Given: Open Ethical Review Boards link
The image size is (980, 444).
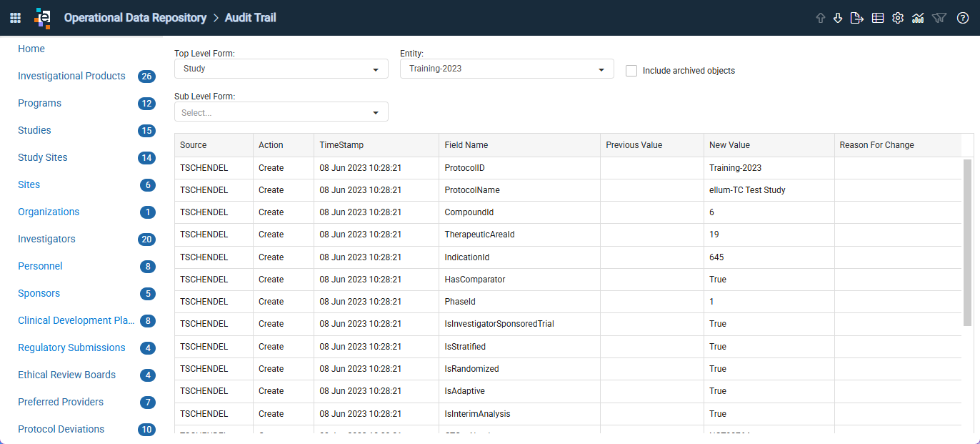Looking at the screenshot, I should [66, 375].
